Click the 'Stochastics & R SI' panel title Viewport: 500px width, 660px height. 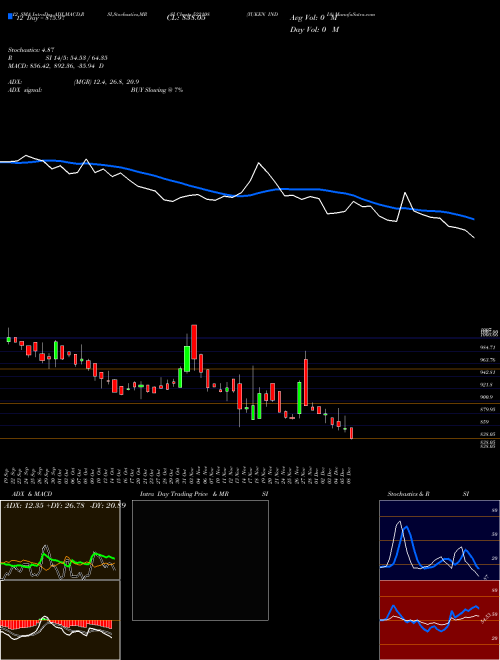(x=428, y=494)
